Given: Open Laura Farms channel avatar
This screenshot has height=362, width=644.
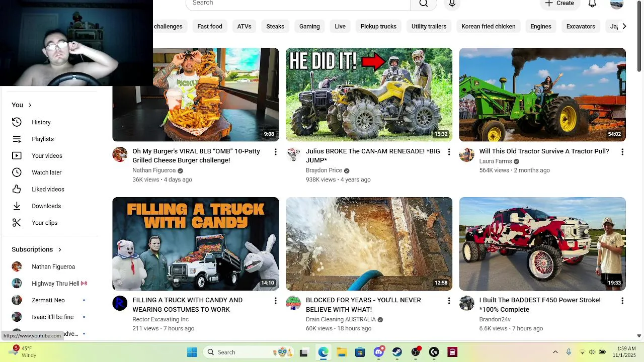Looking at the screenshot, I should (467, 154).
